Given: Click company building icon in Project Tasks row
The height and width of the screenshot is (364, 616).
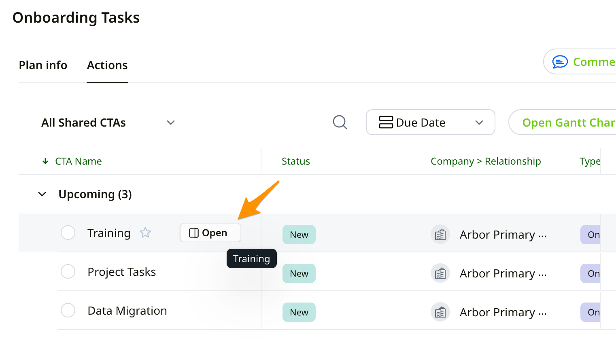Looking at the screenshot, I should tap(440, 273).
